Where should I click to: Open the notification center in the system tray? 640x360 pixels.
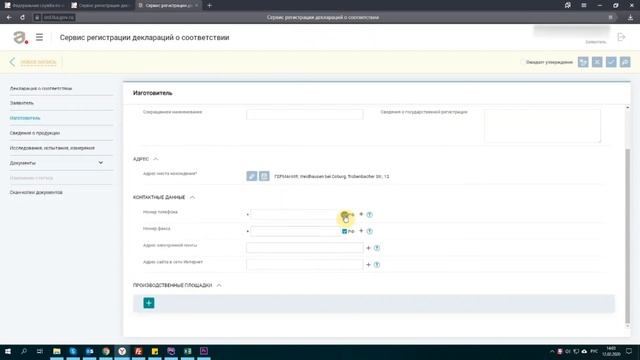629,351
